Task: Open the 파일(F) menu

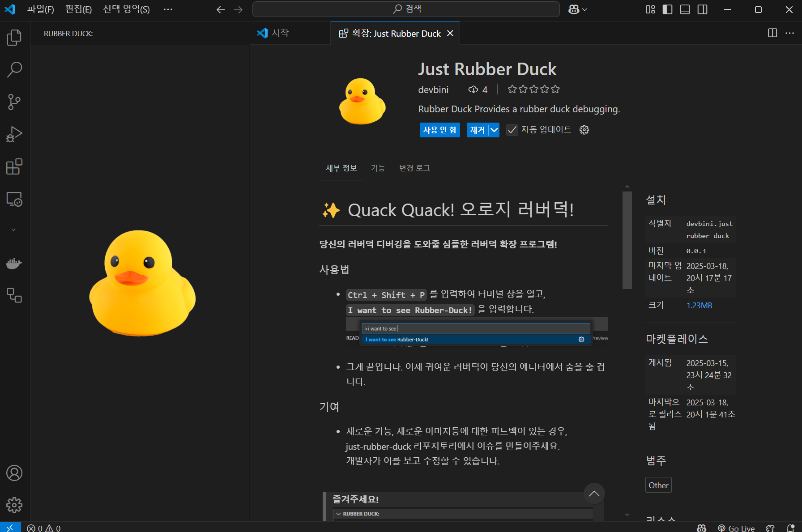Action: pyautogui.click(x=41, y=9)
